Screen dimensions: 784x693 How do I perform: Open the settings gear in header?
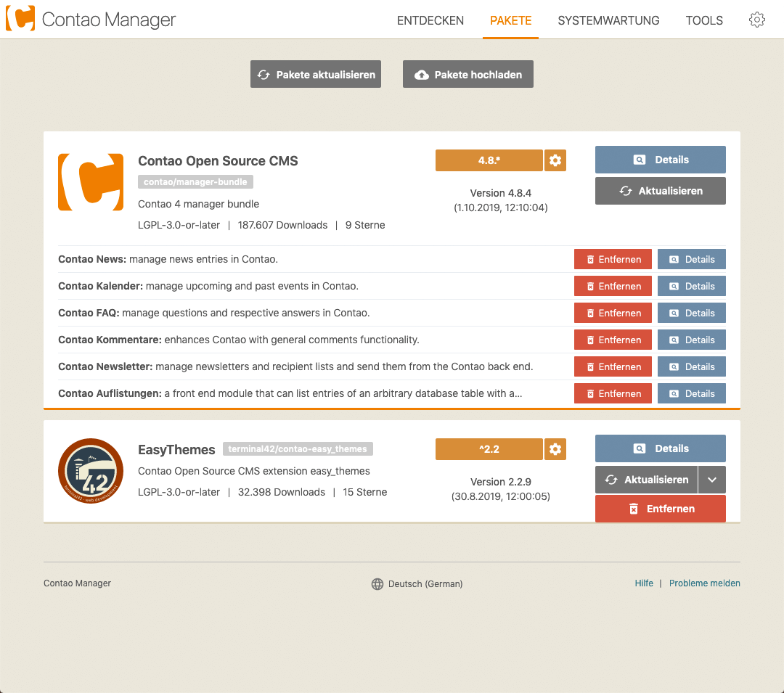point(756,20)
